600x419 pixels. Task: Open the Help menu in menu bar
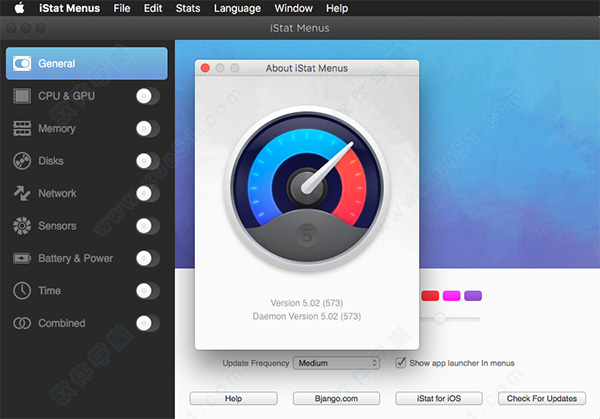click(x=337, y=8)
